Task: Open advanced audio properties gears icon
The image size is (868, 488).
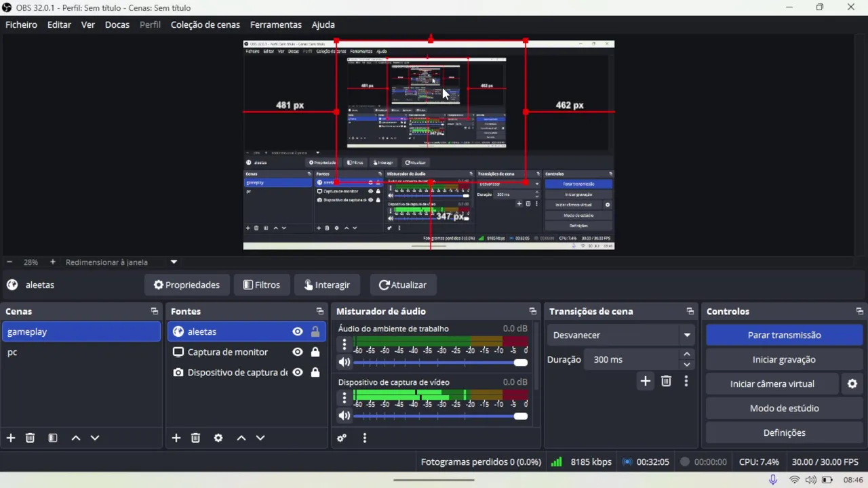Action: click(342, 438)
